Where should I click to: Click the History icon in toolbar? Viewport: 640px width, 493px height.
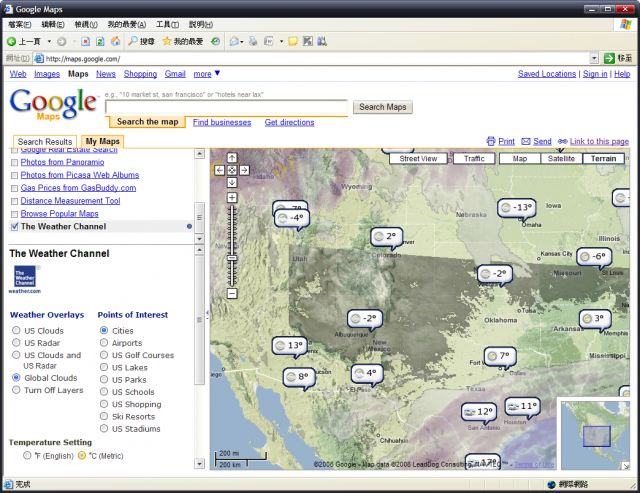215,41
